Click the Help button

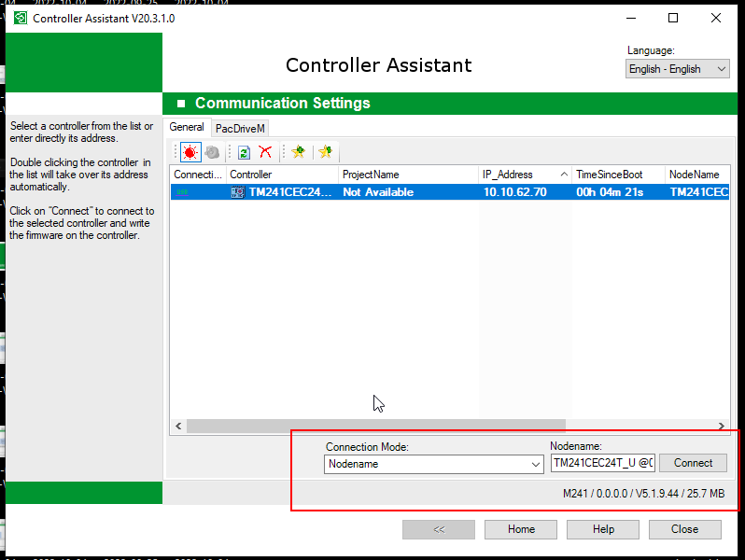click(x=603, y=529)
